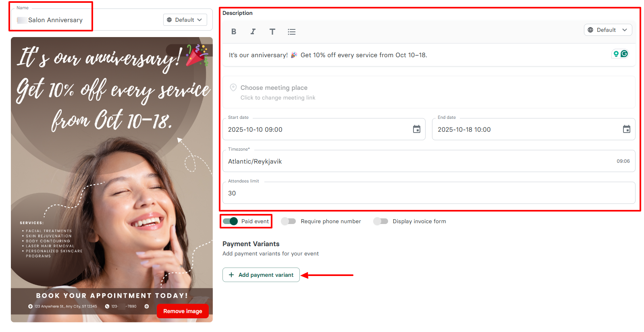Click the Grammarly icon in description
The height and width of the screenshot is (332, 644).
624,54
